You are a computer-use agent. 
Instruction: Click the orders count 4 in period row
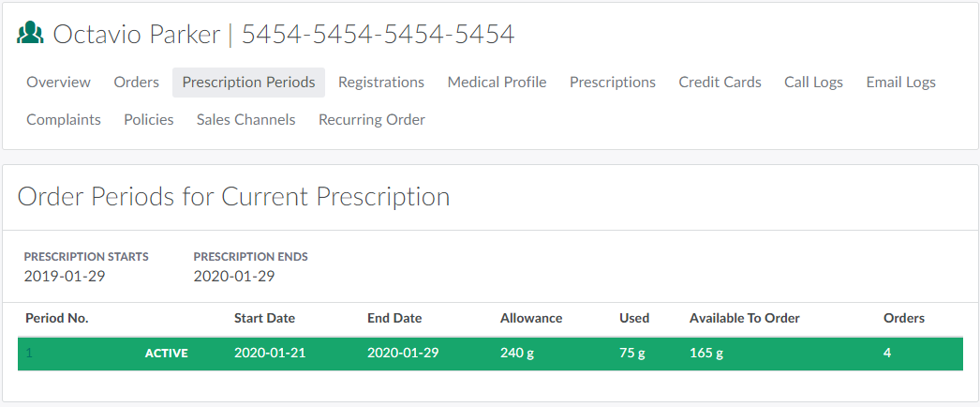pos(887,354)
